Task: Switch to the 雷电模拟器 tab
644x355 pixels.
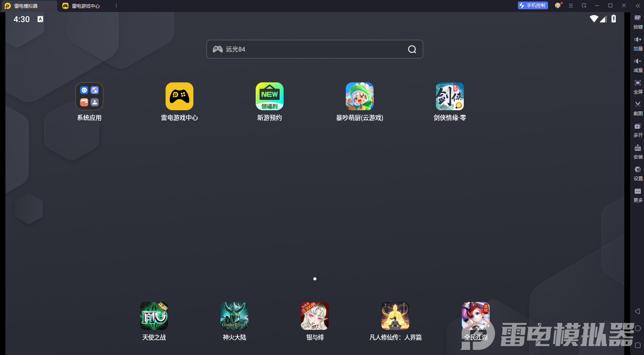Action: pyautogui.click(x=29, y=6)
